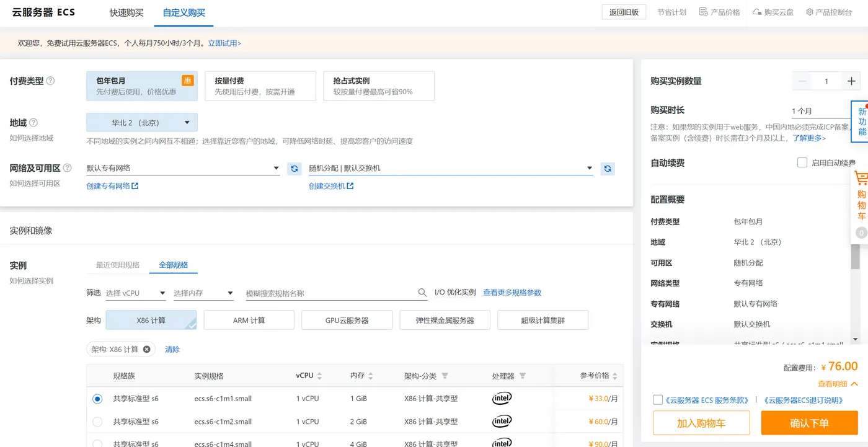Viewport: 868px width, 447px height.
Task: Expand 查看明细 price details
Action: pyautogui.click(x=838, y=384)
